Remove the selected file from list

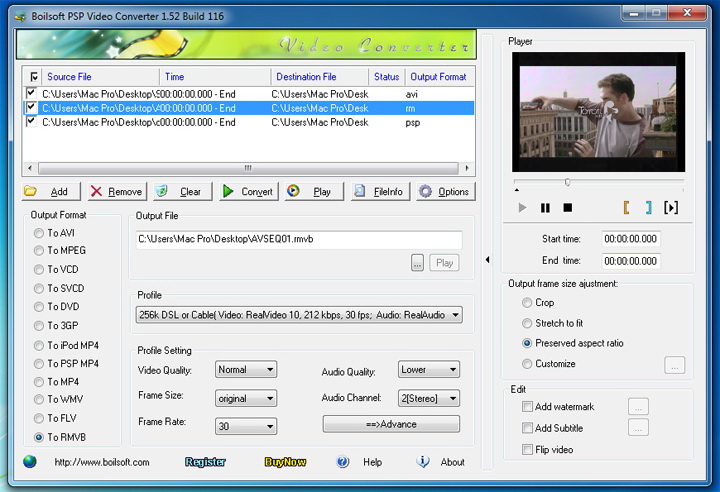click(x=114, y=191)
